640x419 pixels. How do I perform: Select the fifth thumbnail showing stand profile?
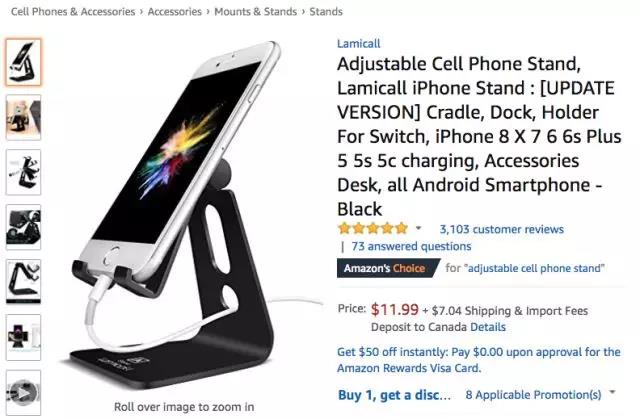tap(23, 282)
